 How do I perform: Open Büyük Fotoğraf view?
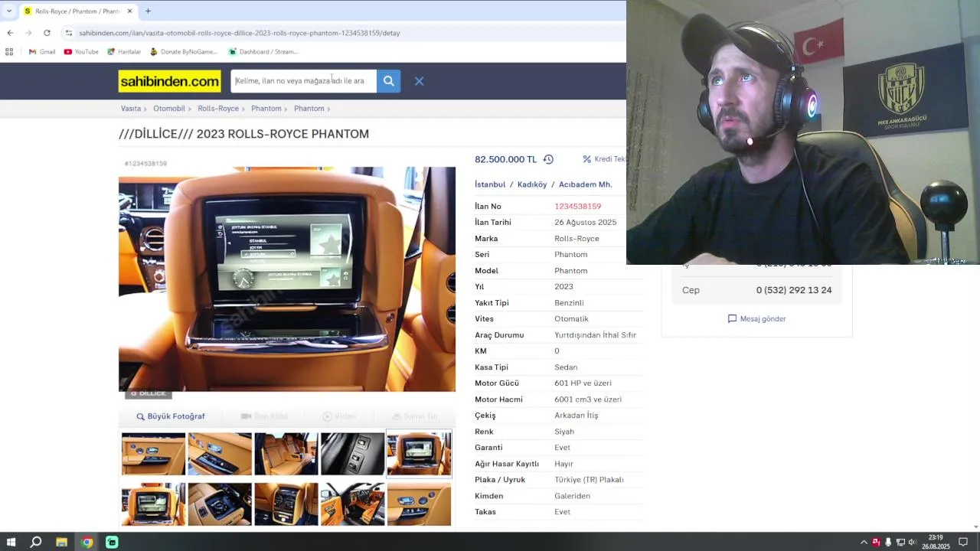(x=171, y=416)
